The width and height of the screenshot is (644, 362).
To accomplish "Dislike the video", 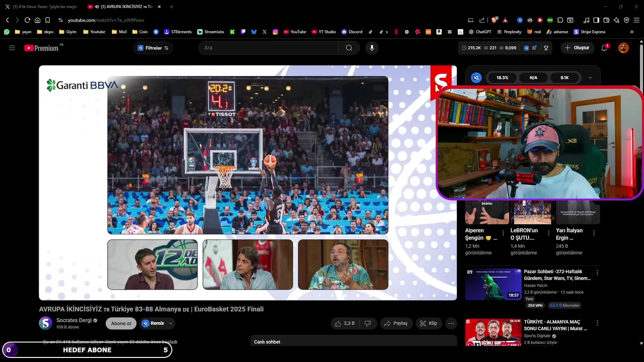I will [x=368, y=323].
